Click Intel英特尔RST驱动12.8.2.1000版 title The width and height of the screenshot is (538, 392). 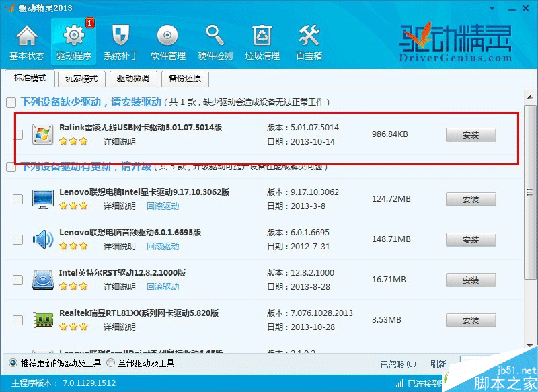[x=122, y=273]
